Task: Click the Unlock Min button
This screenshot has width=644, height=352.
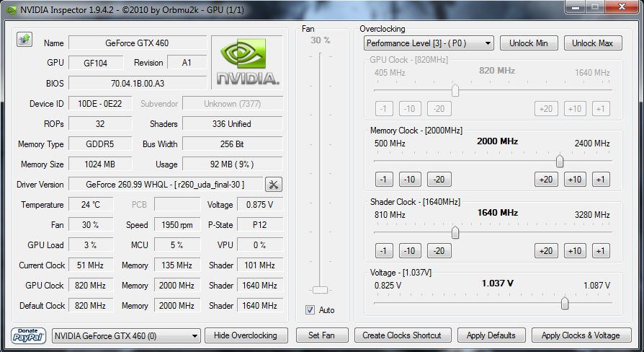Action: pyautogui.click(x=529, y=43)
